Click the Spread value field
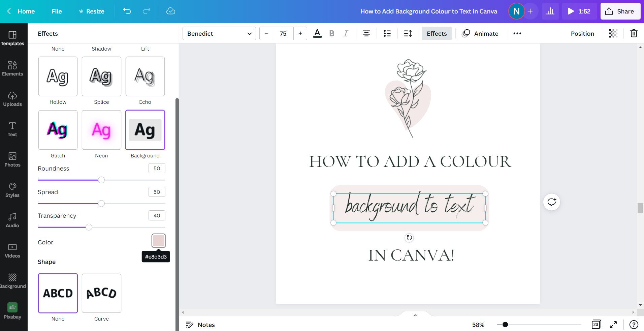644x331 pixels. pos(157,192)
